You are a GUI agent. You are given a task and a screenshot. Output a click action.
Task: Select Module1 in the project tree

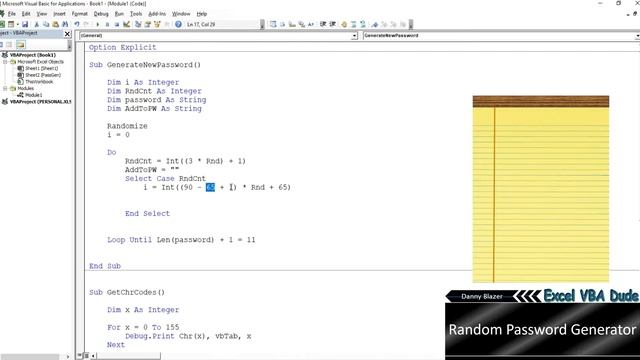tap(33, 95)
